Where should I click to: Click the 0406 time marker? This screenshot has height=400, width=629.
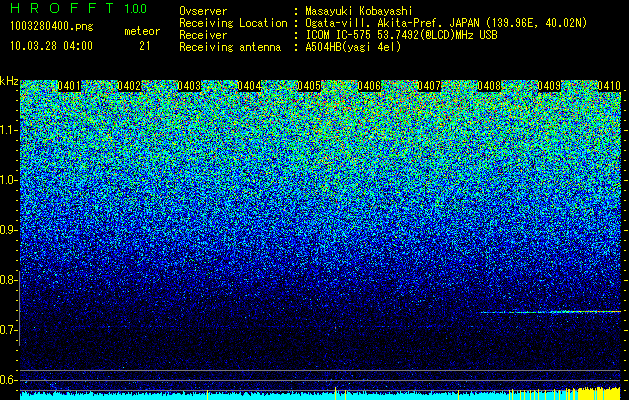pos(369,86)
